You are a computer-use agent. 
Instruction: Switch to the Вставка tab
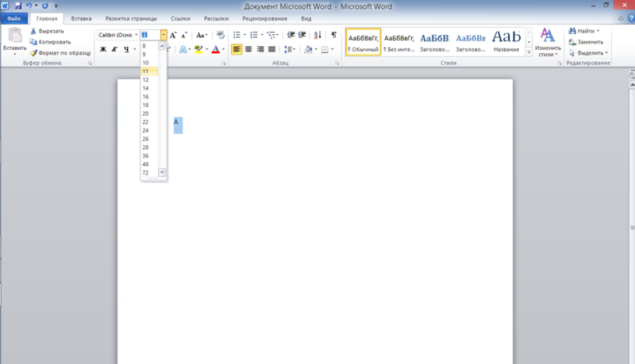[82, 18]
